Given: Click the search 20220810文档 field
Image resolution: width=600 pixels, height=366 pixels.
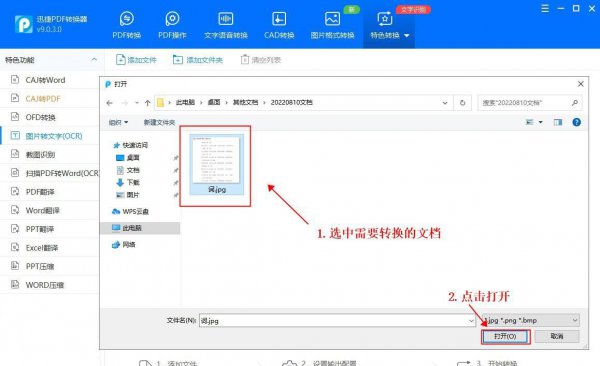Looking at the screenshot, I should 530,103.
